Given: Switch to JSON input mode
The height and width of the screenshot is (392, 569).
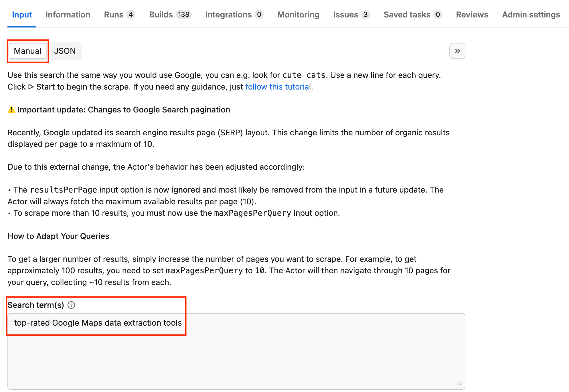Looking at the screenshot, I should pos(65,51).
